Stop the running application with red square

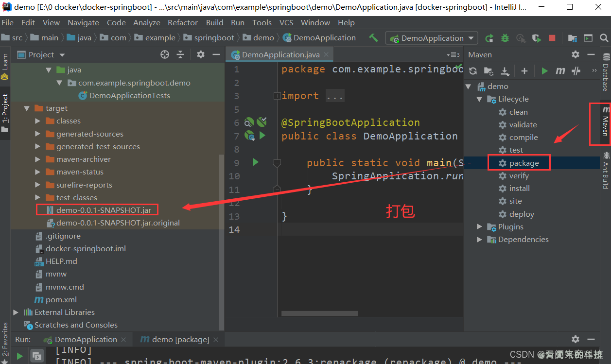(x=552, y=38)
